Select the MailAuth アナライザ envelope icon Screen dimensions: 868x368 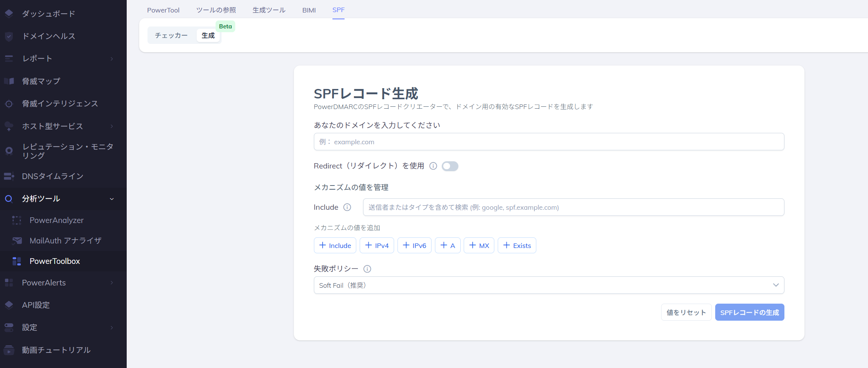[x=17, y=240]
